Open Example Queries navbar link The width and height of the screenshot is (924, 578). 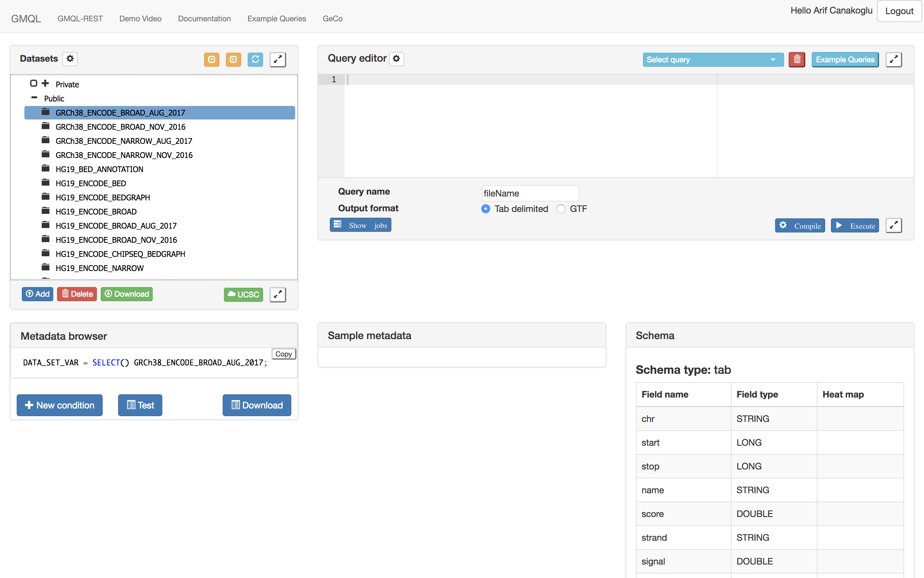coord(277,19)
